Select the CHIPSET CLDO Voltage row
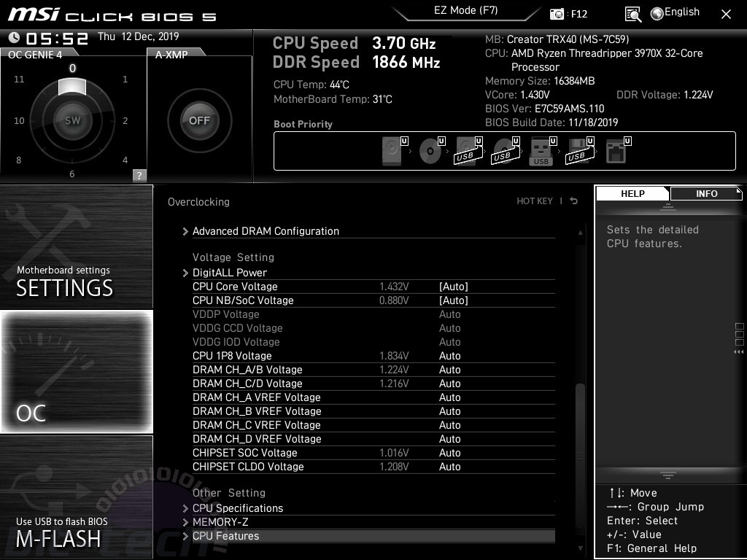This screenshot has height=560, width=747. [373, 466]
